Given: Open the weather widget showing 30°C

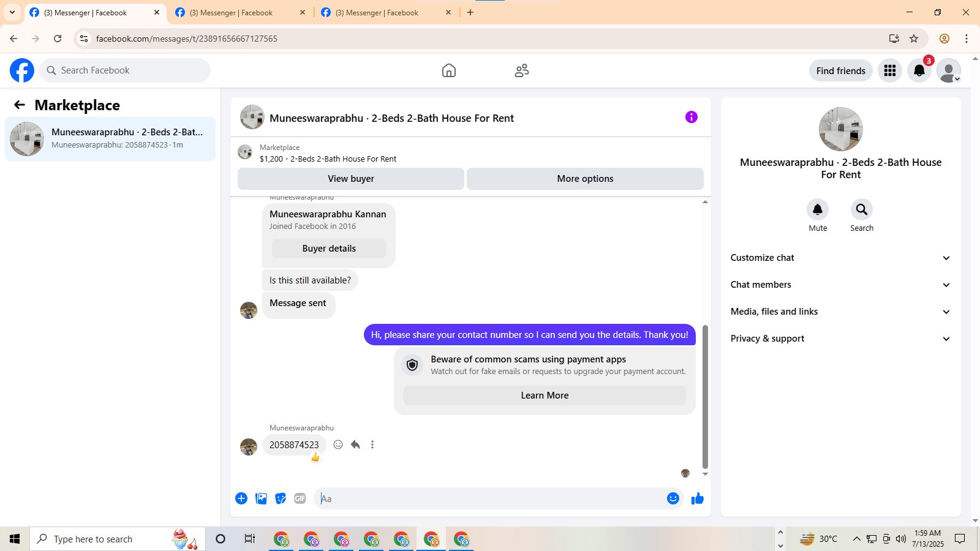Looking at the screenshot, I should pyautogui.click(x=818, y=539).
